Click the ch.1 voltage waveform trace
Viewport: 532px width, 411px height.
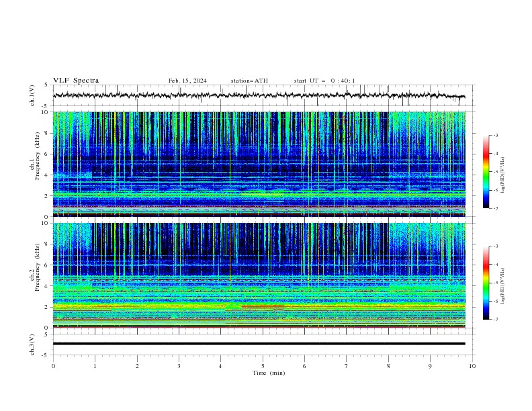[x=259, y=95]
